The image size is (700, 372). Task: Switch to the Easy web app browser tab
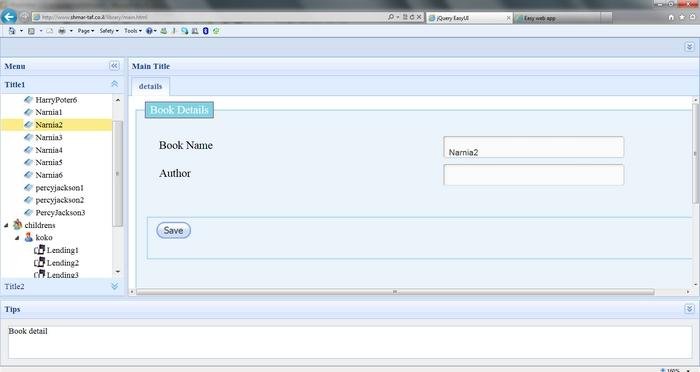pos(557,18)
